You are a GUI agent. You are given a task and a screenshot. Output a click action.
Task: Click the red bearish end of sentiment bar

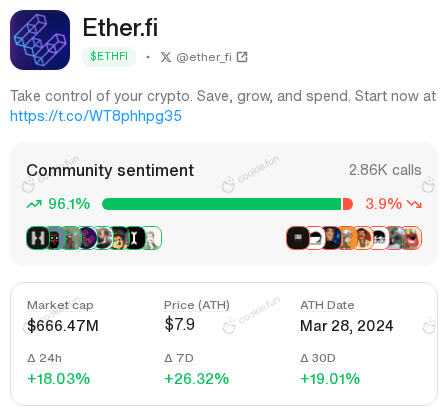pyautogui.click(x=348, y=204)
